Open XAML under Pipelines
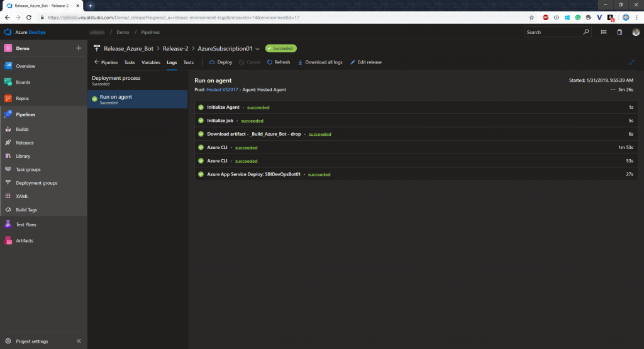The height and width of the screenshot is (349, 644). (x=22, y=196)
